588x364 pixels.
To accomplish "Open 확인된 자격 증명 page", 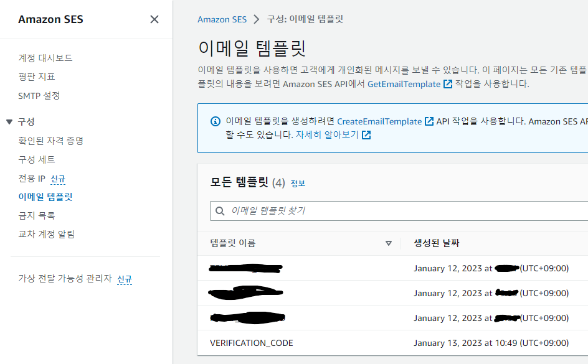I will coord(50,141).
